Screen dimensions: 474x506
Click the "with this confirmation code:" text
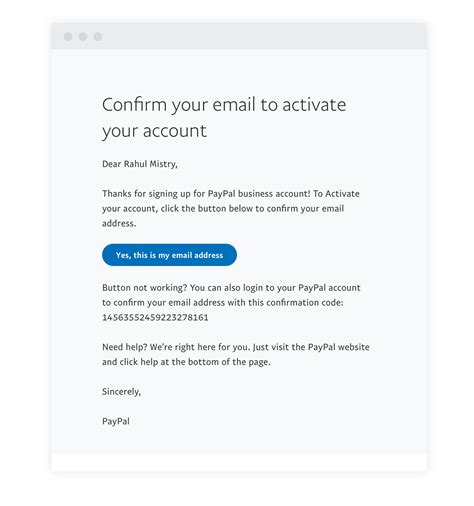285,303
